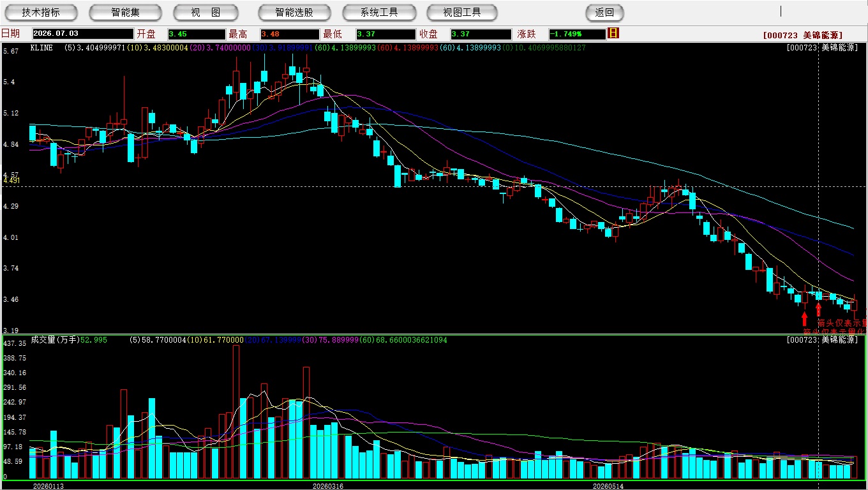This screenshot has height=490, width=868.
Task: Click the 成交量(万手) volume label
Action: (x=55, y=340)
